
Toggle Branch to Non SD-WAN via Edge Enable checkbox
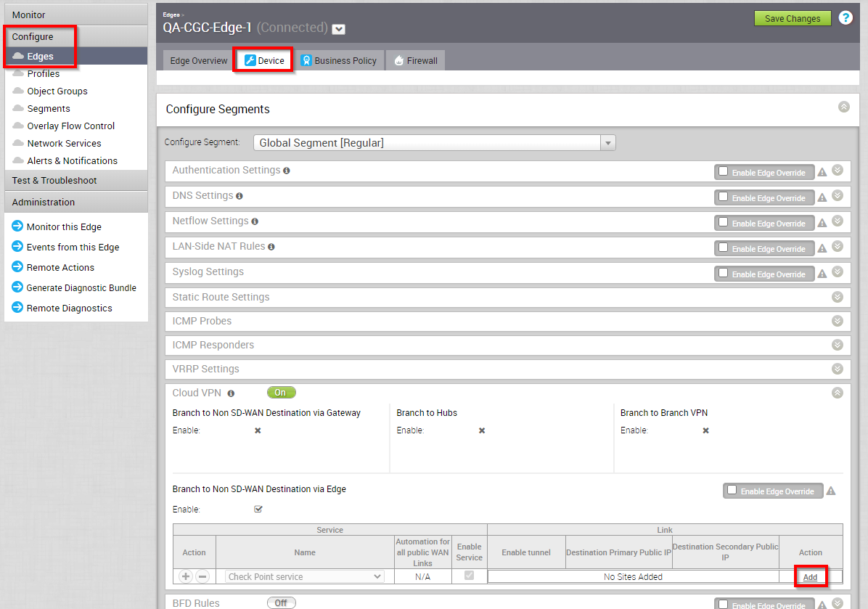point(258,509)
